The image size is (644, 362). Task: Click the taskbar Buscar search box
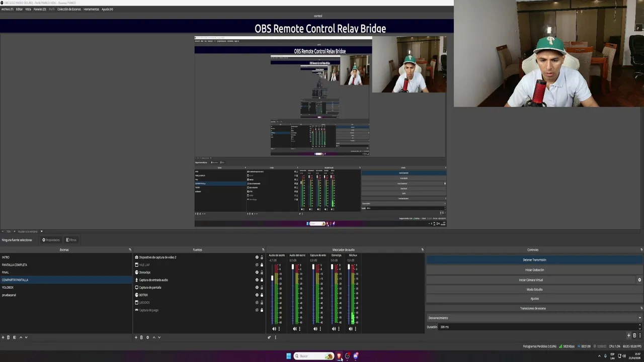[x=314, y=356]
